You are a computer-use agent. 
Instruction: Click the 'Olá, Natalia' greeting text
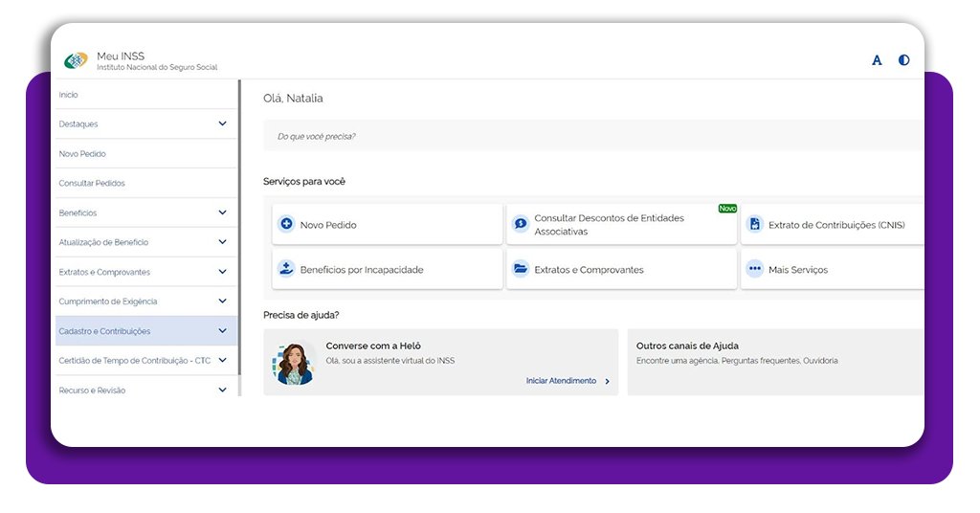click(293, 98)
